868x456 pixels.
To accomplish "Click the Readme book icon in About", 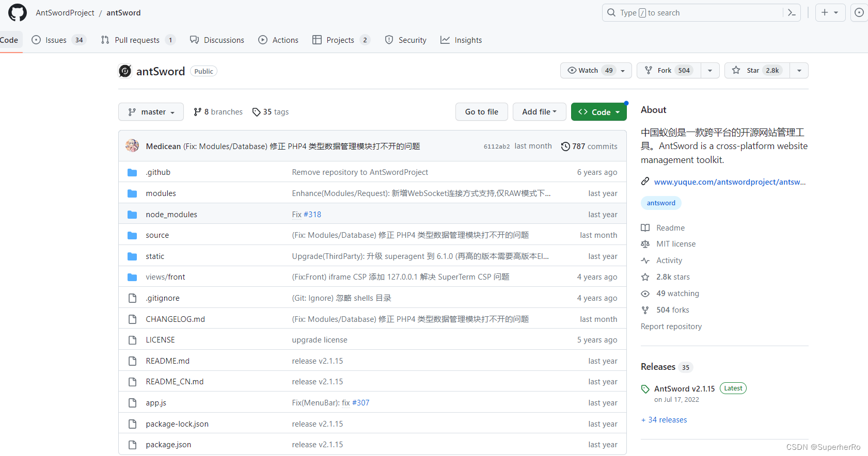I will 645,228.
